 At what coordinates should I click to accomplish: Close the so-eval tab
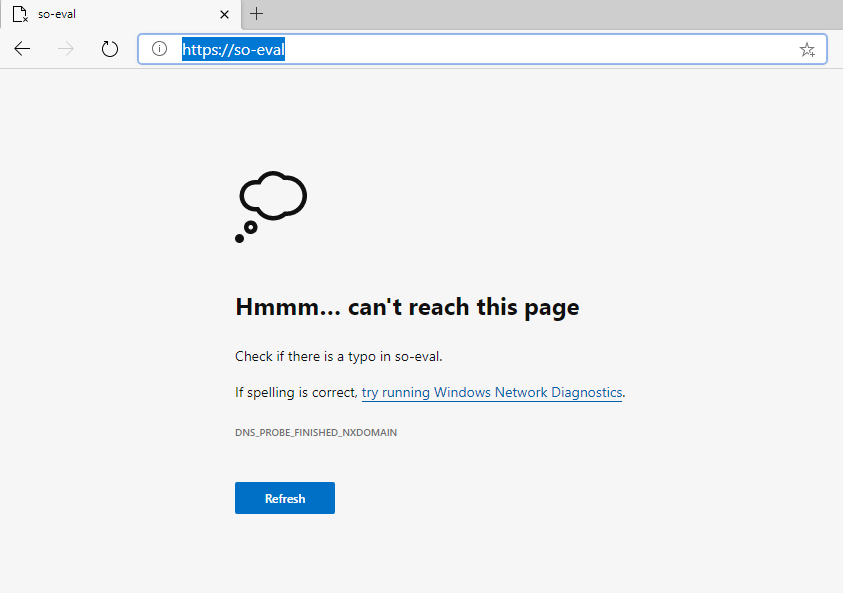coord(225,15)
